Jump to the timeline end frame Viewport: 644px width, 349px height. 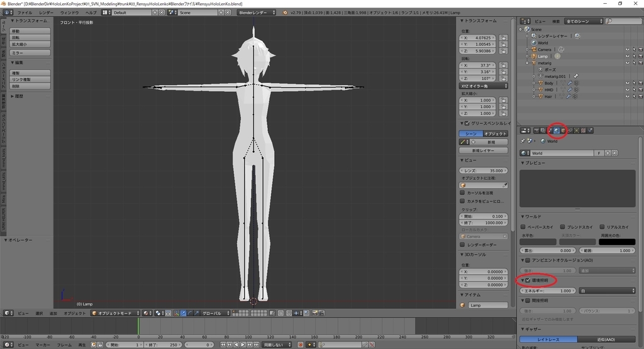257,345
